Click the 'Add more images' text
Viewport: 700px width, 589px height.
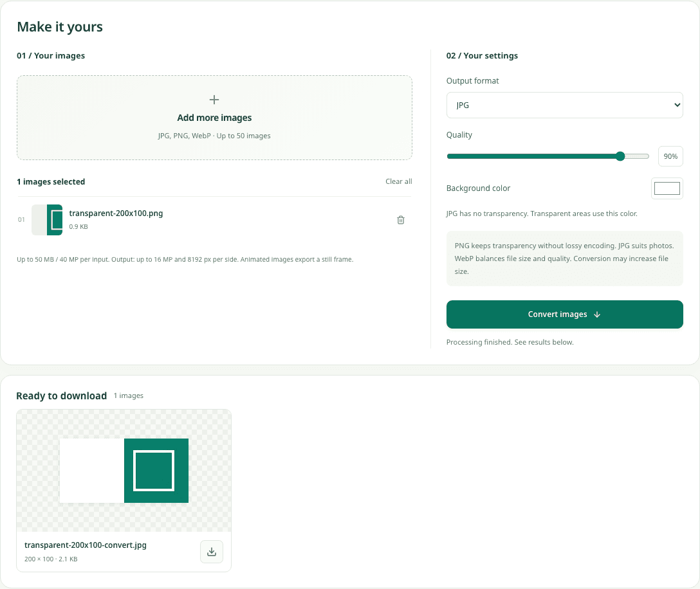click(x=214, y=118)
